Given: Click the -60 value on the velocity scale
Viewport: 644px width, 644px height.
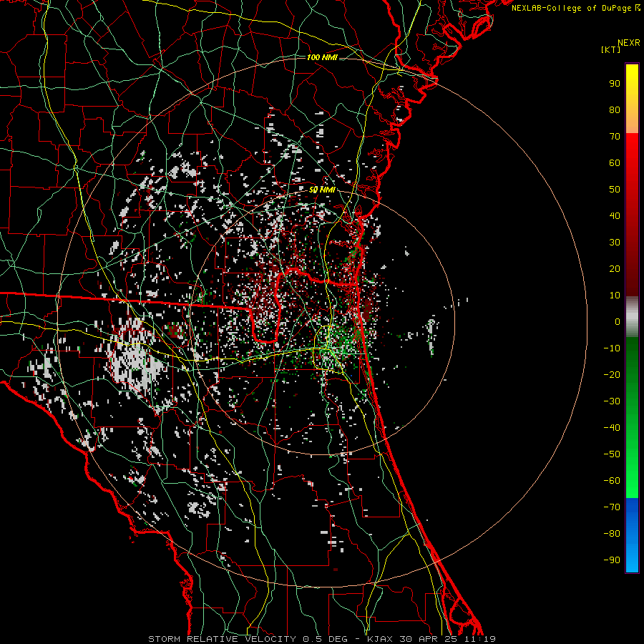Looking at the screenshot, I should 612,481.
